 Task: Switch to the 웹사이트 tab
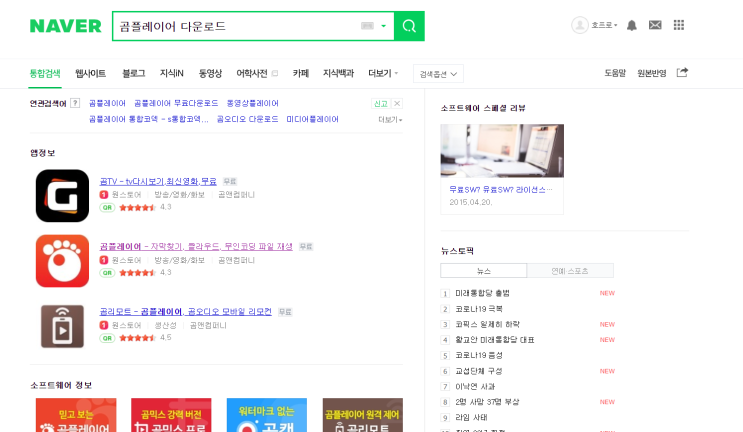[91, 73]
